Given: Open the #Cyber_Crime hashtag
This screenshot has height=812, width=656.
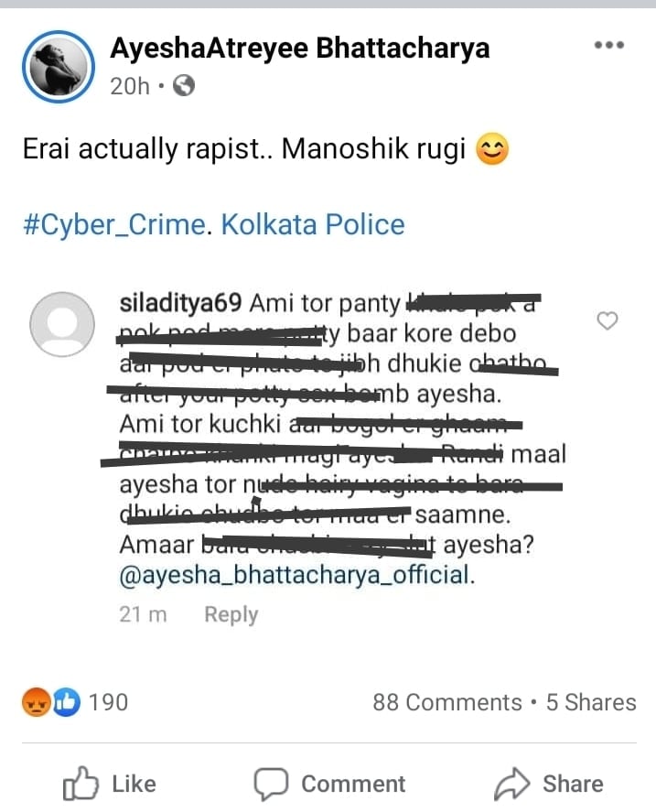Looking at the screenshot, I should (x=114, y=225).
